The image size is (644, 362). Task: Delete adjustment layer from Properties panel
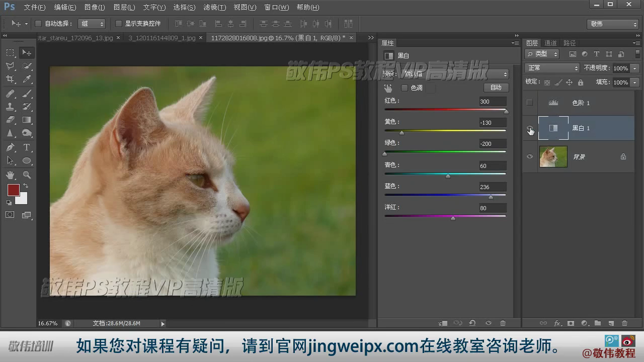coord(503,323)
